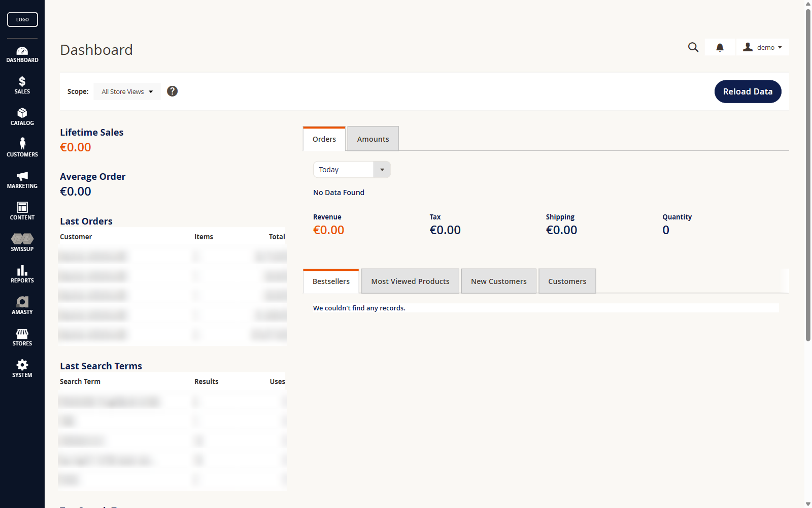Image resolution: width=812 pixels, height=508 pixels.
Task: Open the Sales menu icon
Action: click(22, 85)
